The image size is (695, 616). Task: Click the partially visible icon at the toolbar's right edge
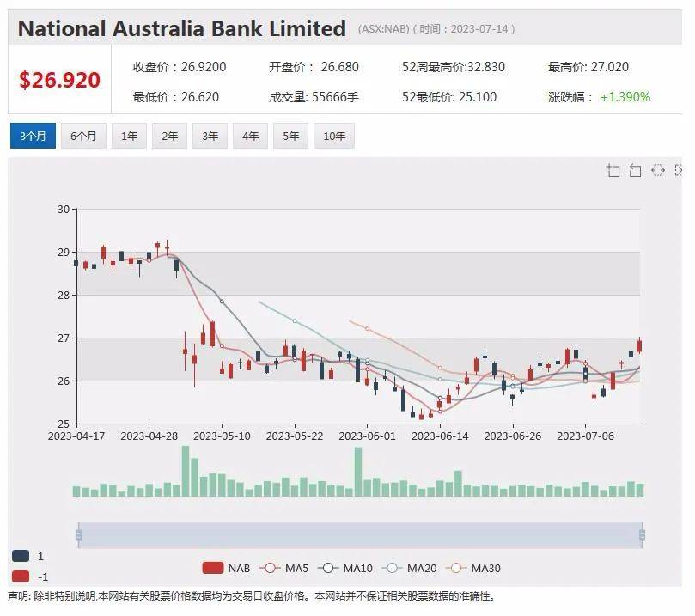click(679, 170)
